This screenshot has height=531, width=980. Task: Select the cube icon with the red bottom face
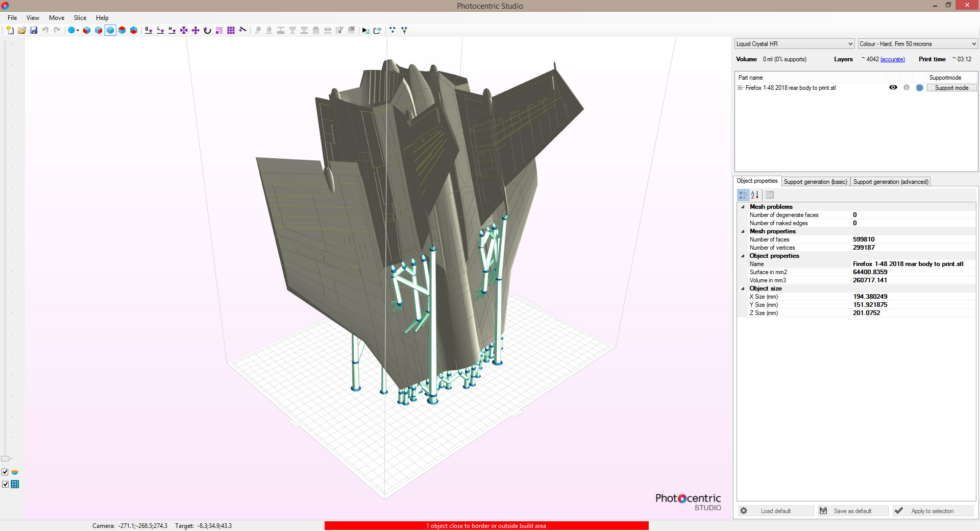click(134, 30)
